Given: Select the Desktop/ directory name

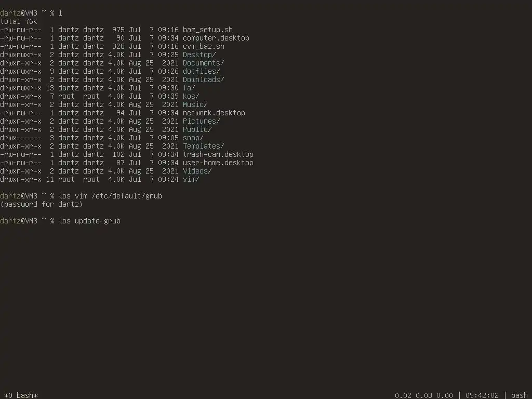Looking at the screenshot, I should (x=199, y=55).
